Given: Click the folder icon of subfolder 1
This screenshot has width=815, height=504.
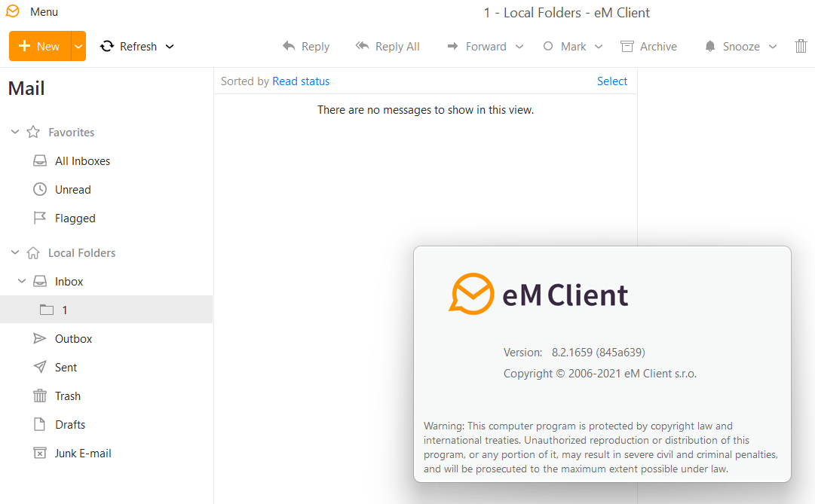Looking at the screenshot, I should pyautogui.click(x=47, y=310).
